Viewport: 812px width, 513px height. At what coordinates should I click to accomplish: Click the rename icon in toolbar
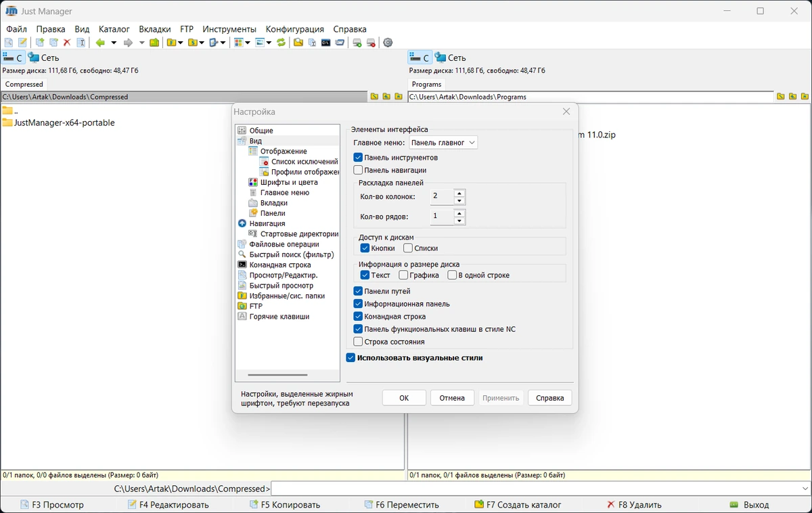[81, 43]
